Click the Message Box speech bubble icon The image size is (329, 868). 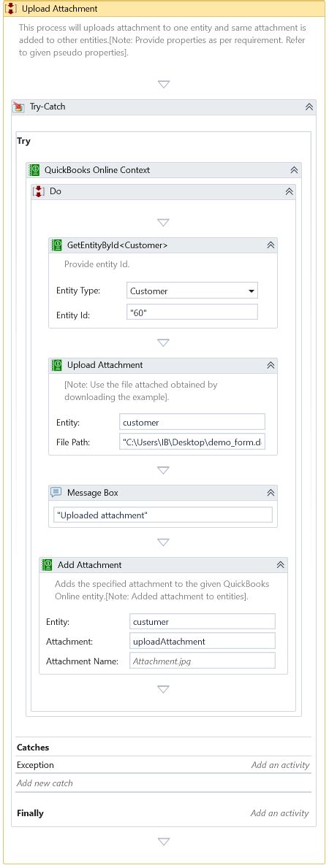coord(56,493)
